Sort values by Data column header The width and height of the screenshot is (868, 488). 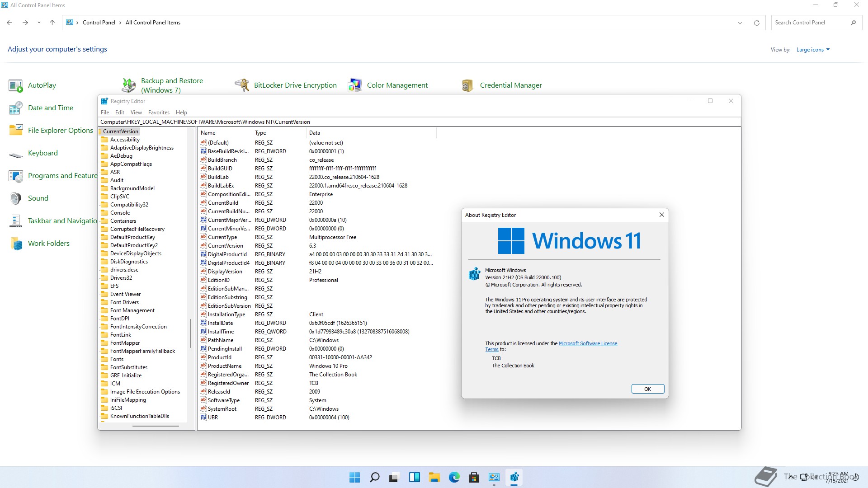(x=371, y=133)
